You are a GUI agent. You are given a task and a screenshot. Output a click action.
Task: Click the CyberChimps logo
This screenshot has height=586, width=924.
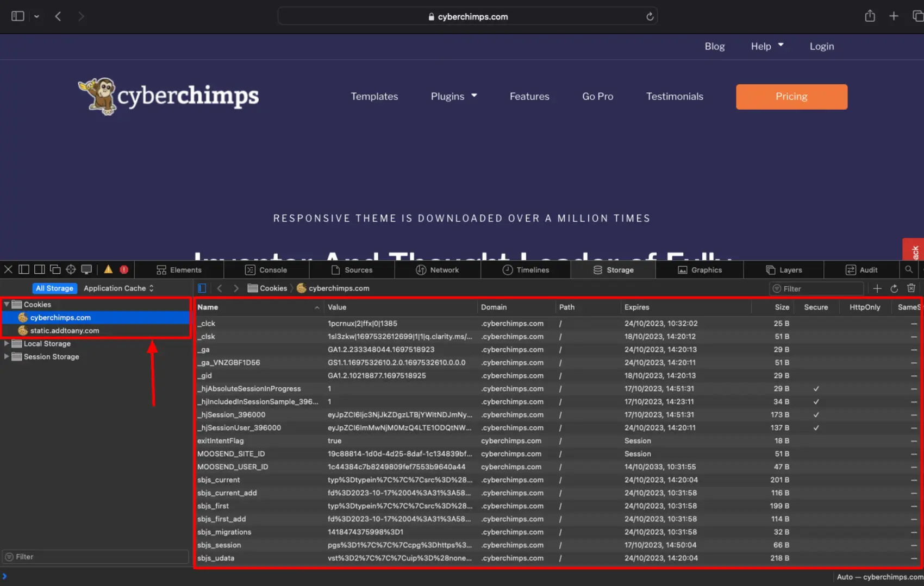(168, 96)
